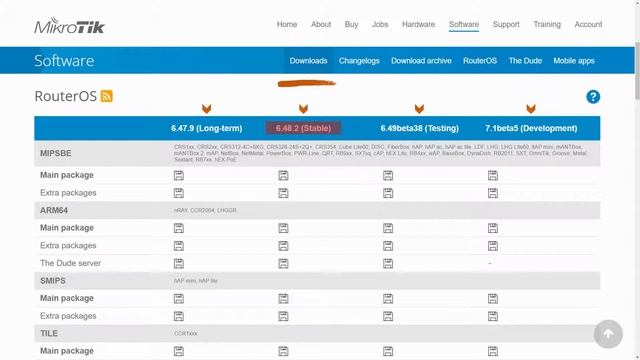Screen dimensions: 640x360
Task: Download MIPSBE Extra packages Stable version
Action: [x=283, y=193]
